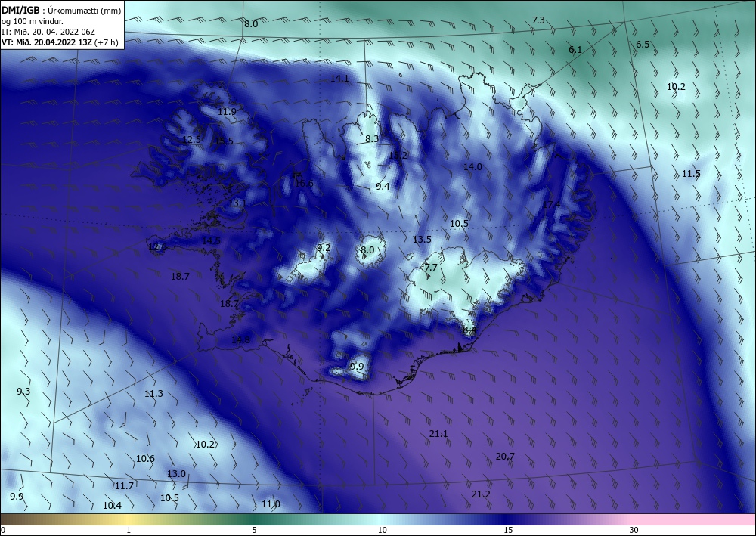Viewport: 756px width, 536px height.
Task: Click the 13.0 value on the map
Action: [176, 474]
